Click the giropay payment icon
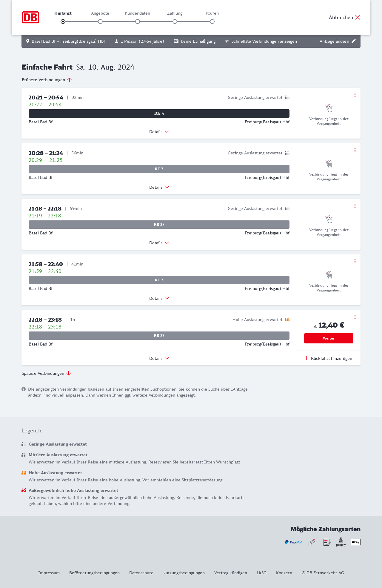Screen dimensions: 382x588 (341, 542)
